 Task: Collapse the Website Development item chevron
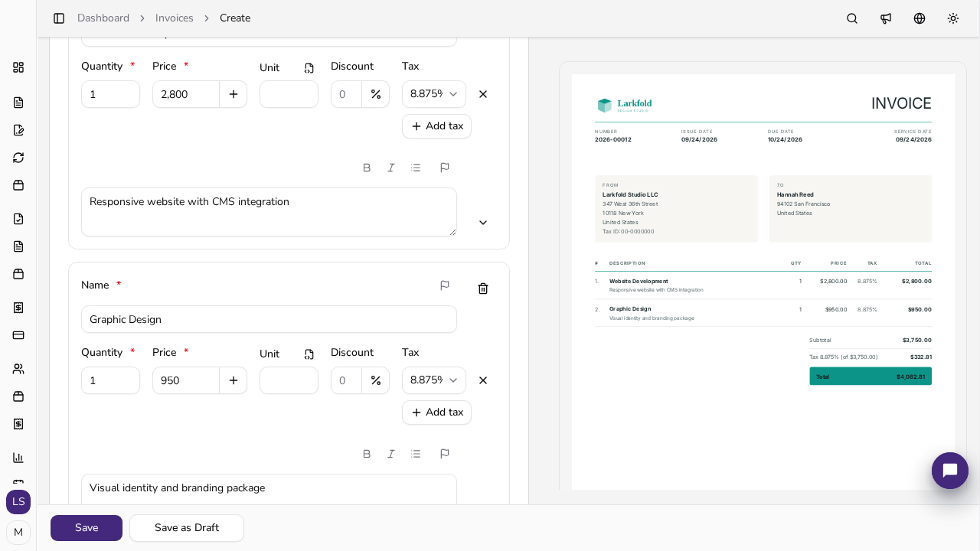pyautogui.click(x=483, y=223)
